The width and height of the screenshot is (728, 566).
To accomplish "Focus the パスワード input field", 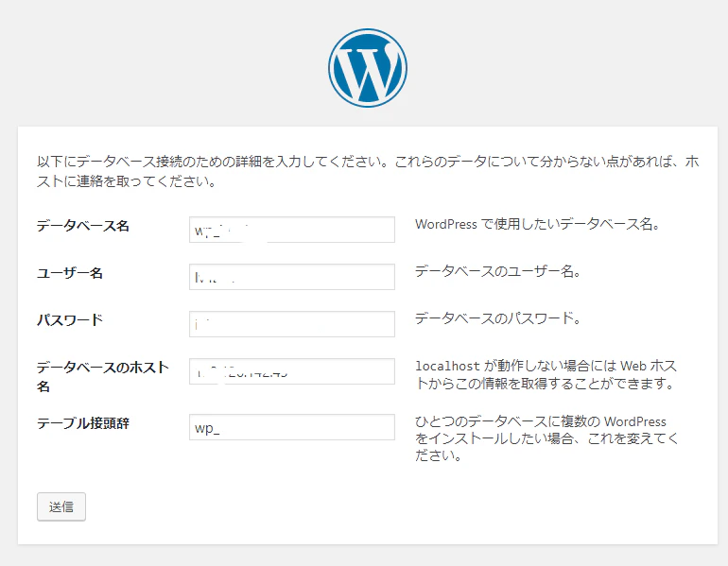I will [292, 324].
